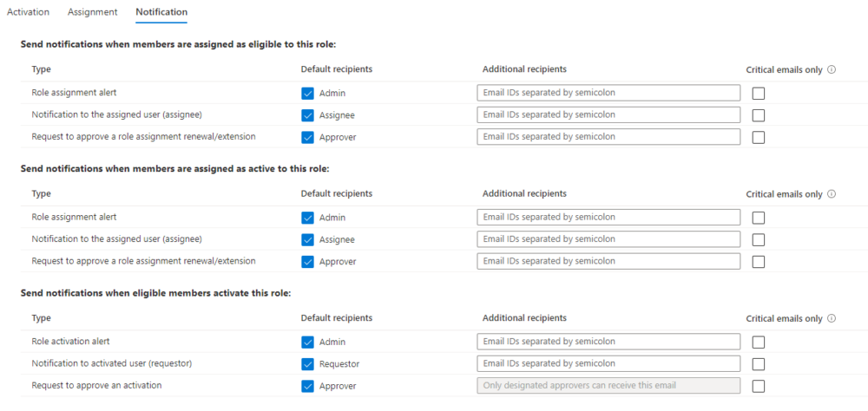This screenshot has width=868, height=411.
Task: Focus additional recipients field for Requestor notification
Action: (x=608, y=364)
